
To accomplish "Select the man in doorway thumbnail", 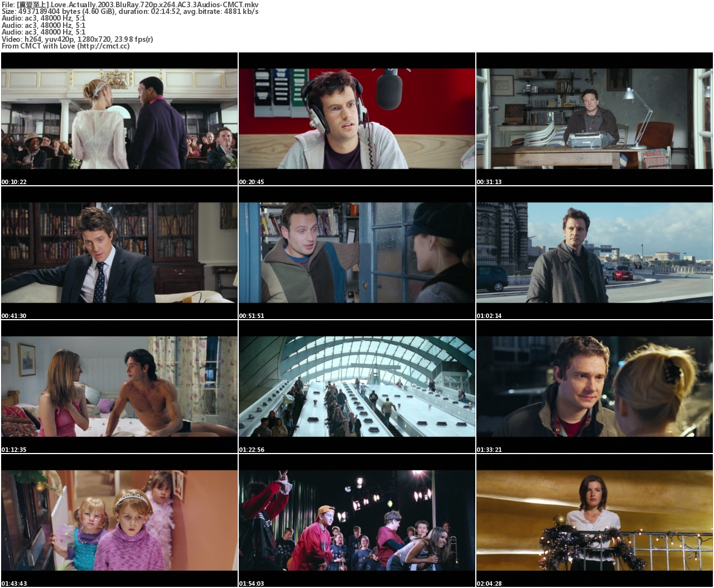I will pos(356,252).
